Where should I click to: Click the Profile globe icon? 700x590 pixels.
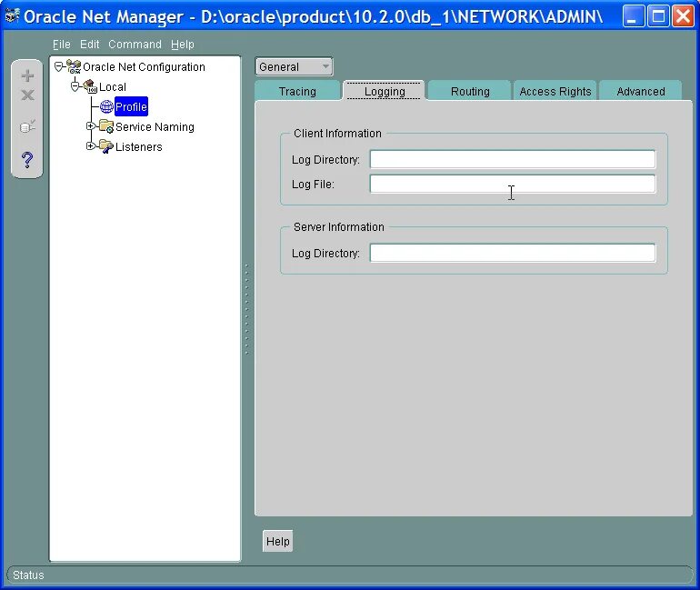(x=106, y=106)
